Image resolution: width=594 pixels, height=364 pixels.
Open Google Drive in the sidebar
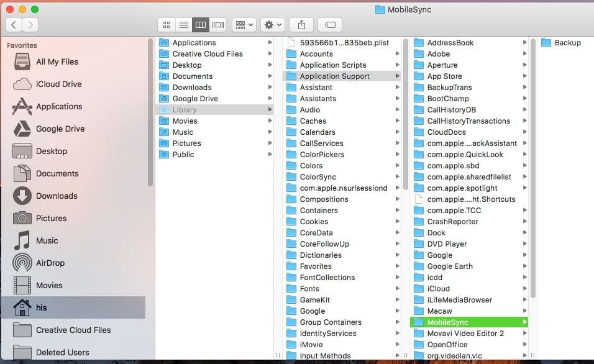pyautogui.click(x=75, y=129)
